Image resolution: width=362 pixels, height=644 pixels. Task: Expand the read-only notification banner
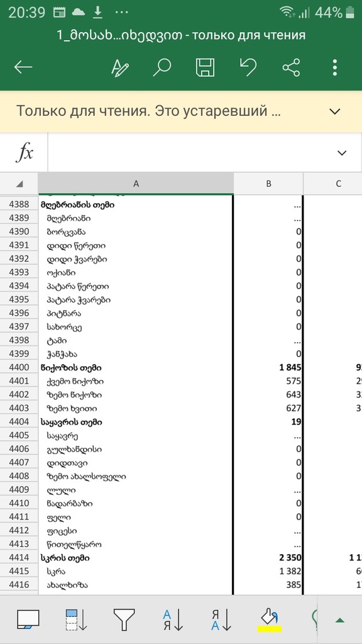(335, 111)
